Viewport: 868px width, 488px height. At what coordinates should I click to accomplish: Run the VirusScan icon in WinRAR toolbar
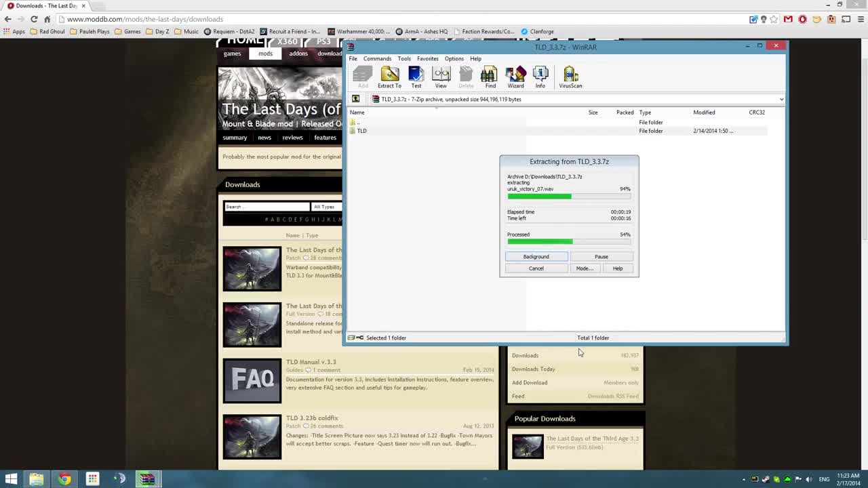pyautogui.click(x=570, y=77)
